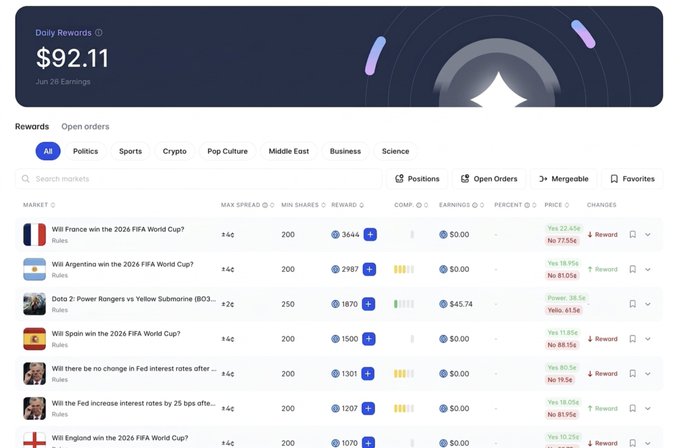Add reward for Argentina World Cup market

pyautogui.click(x=369, y=269)
